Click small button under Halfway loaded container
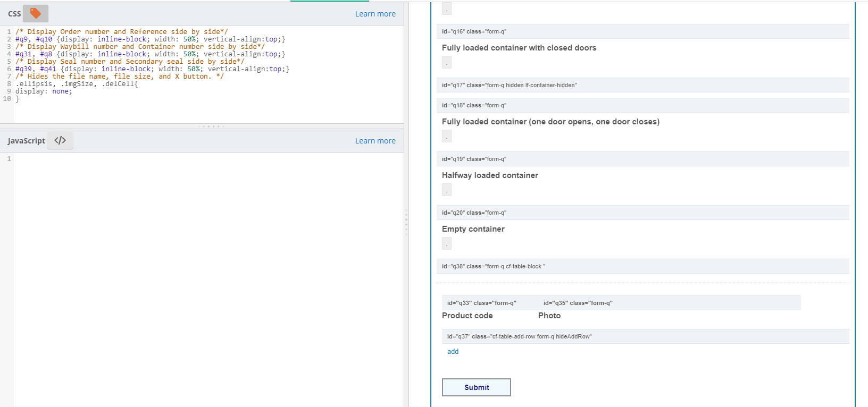The image size is (868, 407). [447, 190]
